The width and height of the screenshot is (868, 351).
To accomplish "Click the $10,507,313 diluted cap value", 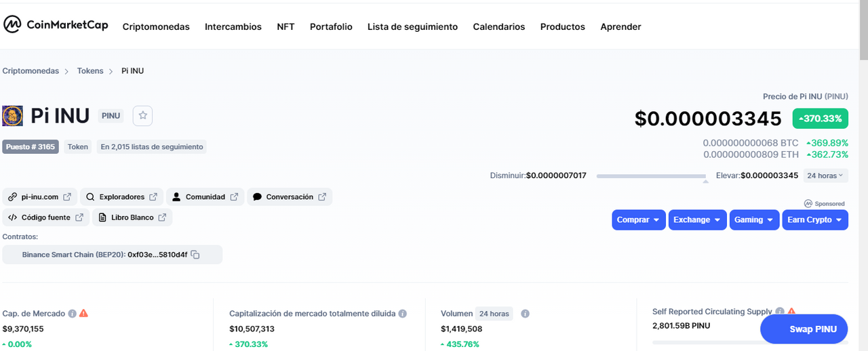I will (x=252, y=329).
